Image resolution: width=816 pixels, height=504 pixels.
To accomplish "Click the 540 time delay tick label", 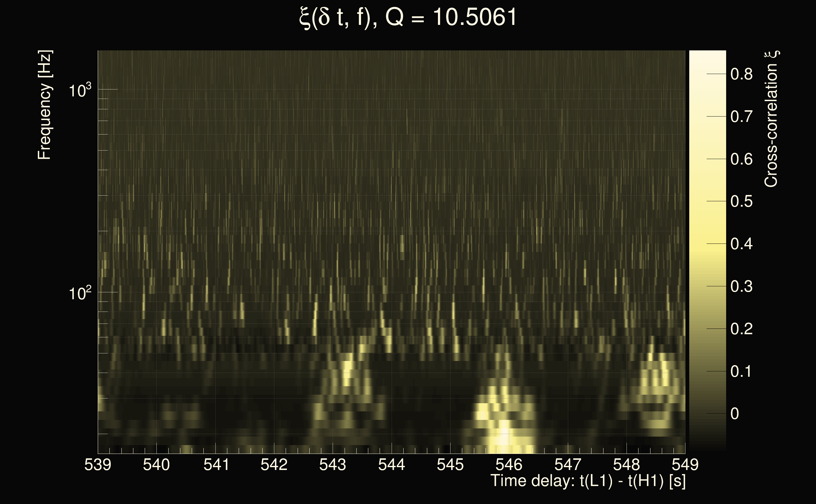I will pyautogui.click(x=156, y=464).
